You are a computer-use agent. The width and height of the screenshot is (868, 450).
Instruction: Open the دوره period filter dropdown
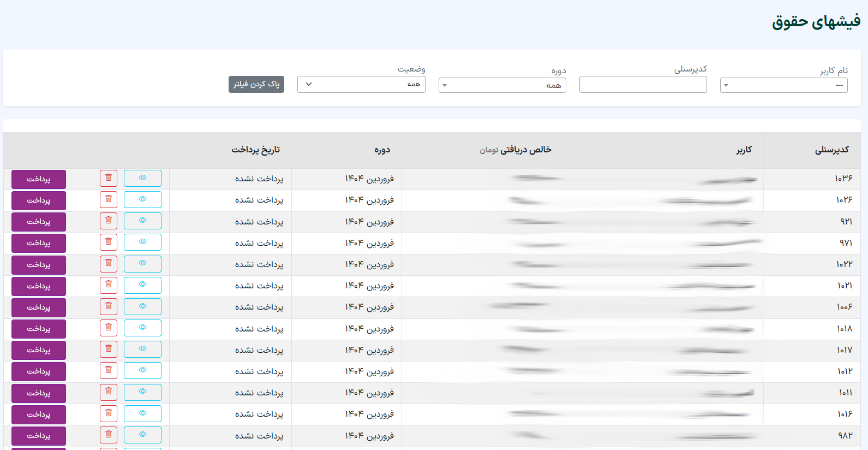[502, 85]
